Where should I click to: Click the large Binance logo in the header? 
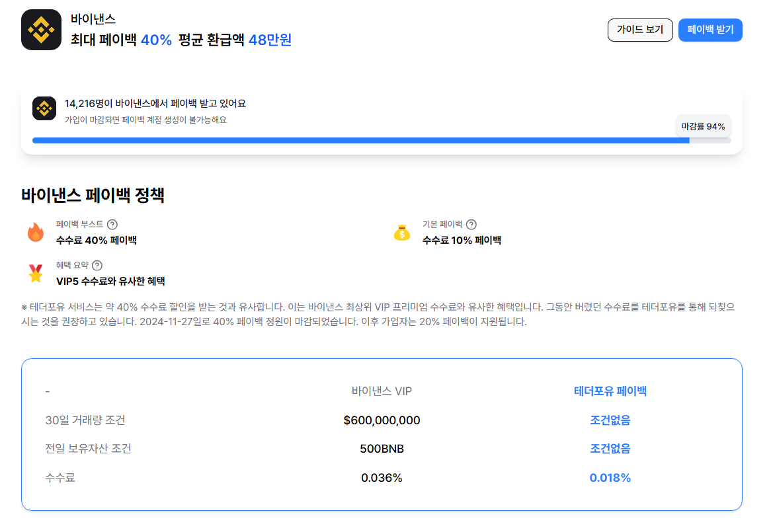(42, 30)
